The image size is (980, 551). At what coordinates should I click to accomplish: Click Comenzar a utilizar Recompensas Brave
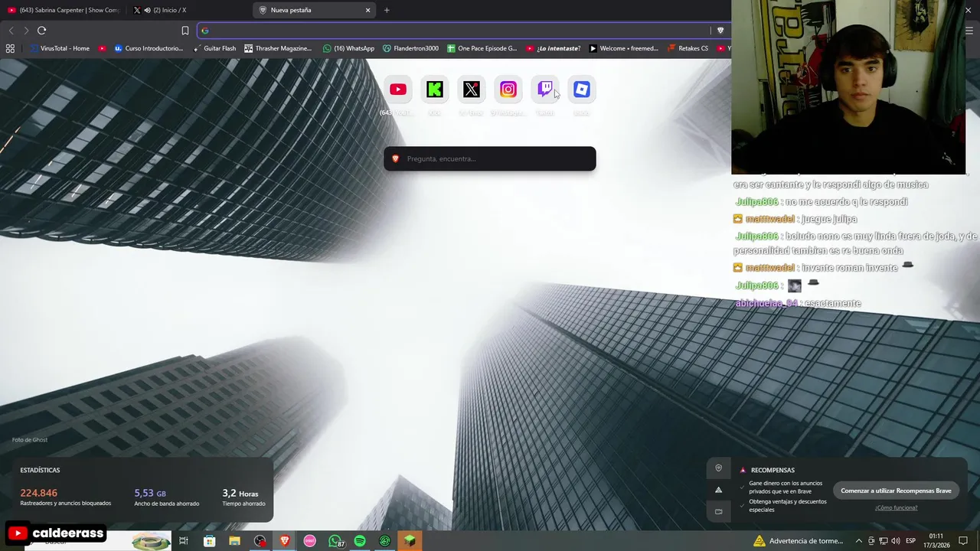point(896,491)
